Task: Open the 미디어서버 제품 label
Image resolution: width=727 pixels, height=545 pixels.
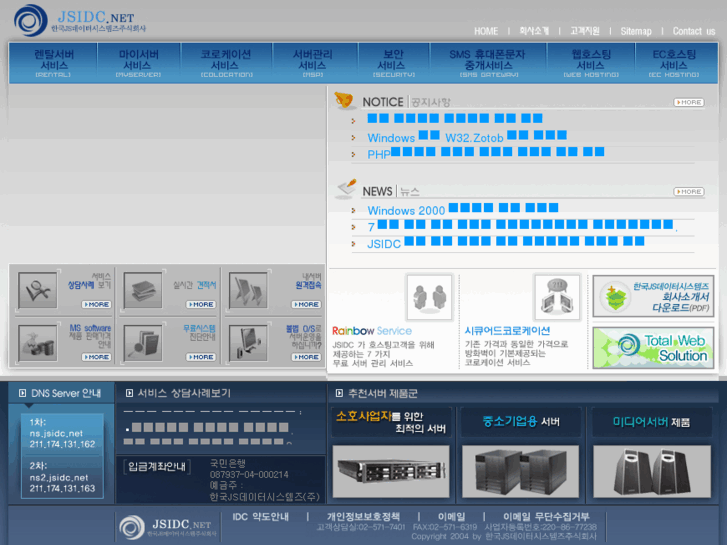Action: point(651,422)
